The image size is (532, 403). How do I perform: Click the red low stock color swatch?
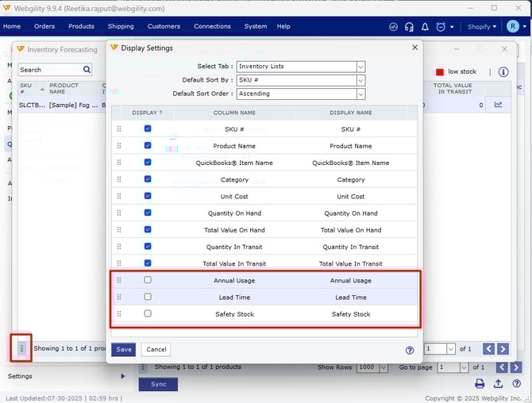tap(439, 72)
